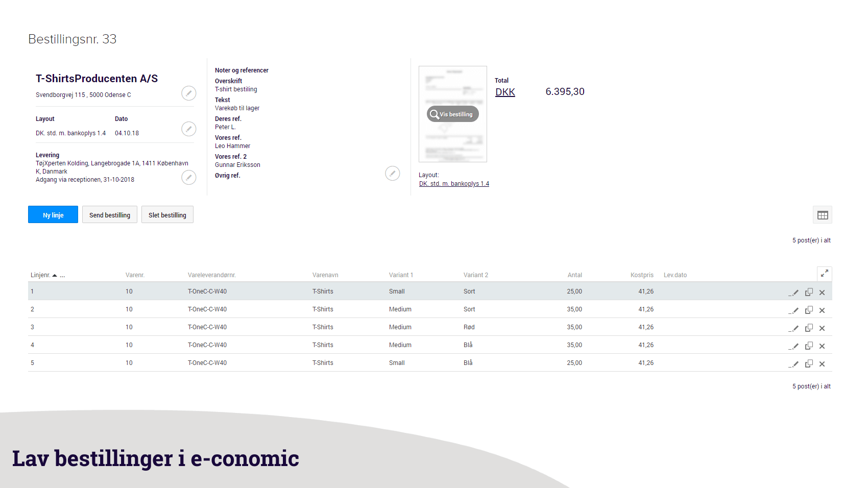The image size is (868, 488).
Task: Click 41,26 cost price in line 4
Action: 646,345
